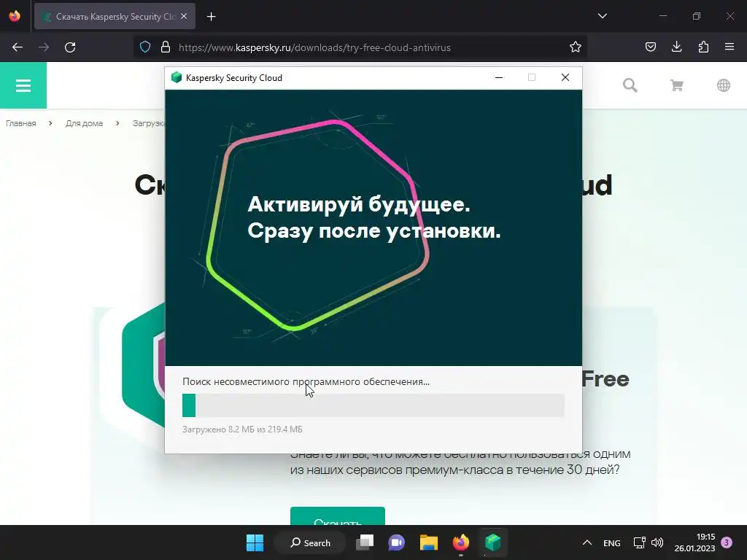The width and height of the screenshot is (747, 560).
Task: Click the browser forward arrow
Action: pos(44,47)
